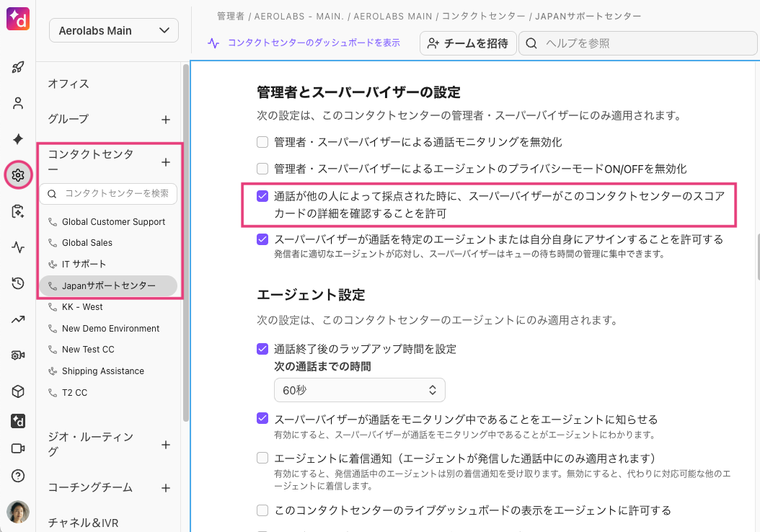Open the video camera icon in sidebar
Screen dimensions: 760x532
tap(18, 448)
